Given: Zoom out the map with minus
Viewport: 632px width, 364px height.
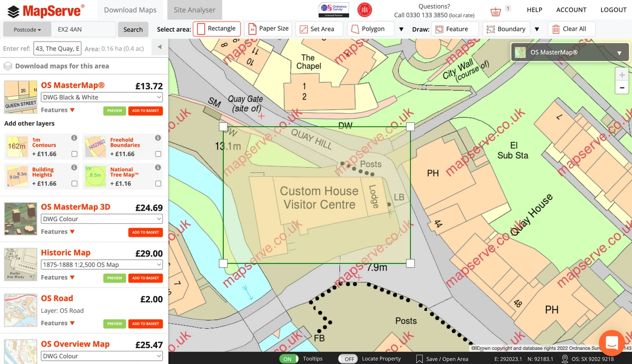Looking at the screenshot, I should pyautogui.click(x=622, y=88).
